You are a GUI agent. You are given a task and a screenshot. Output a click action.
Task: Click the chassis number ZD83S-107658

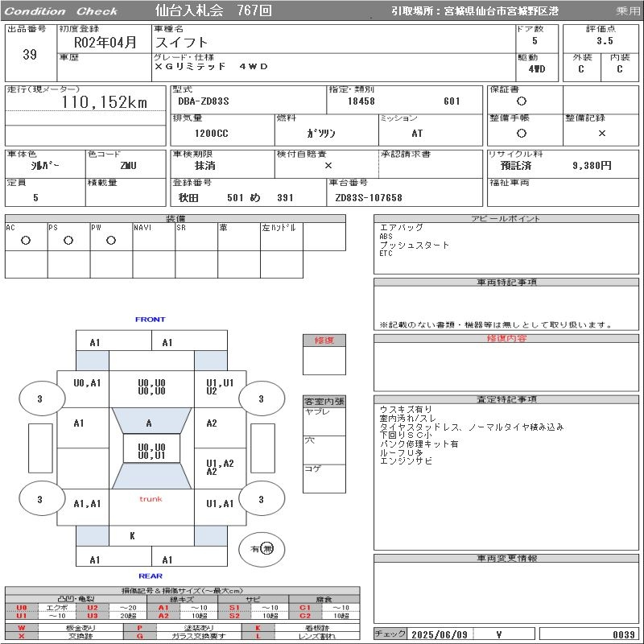pyautogui.click(x=369, y=198)
